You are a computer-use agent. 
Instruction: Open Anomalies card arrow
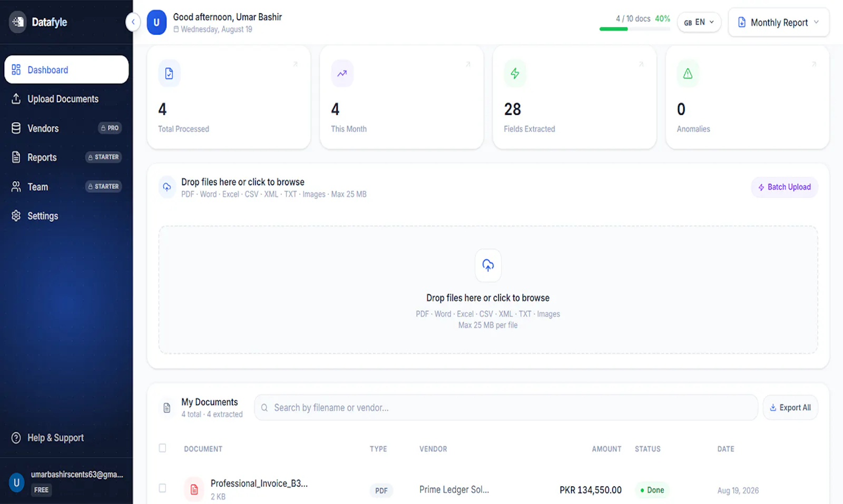click(x=814, y=64)
